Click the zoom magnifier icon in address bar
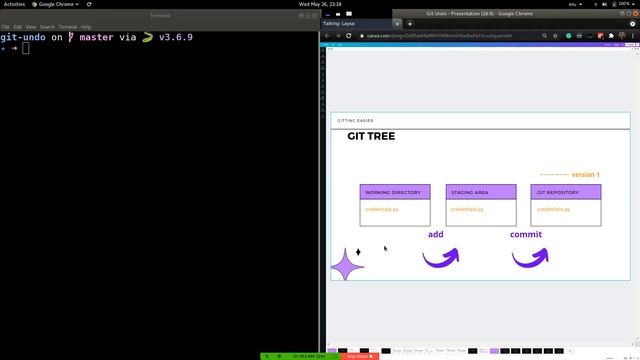The image size is (640, 360). [x=544, y=36]
